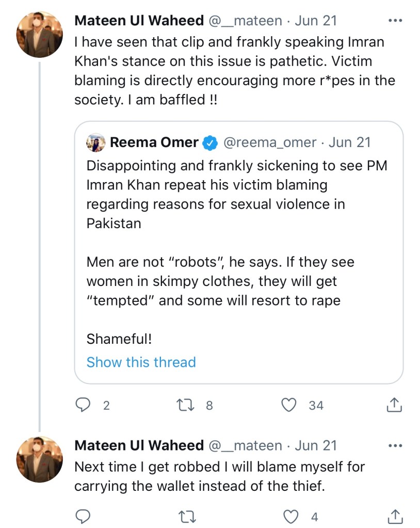Open more options on second tweet
Viewport: 420px width, 528px height.
(394, 445)
